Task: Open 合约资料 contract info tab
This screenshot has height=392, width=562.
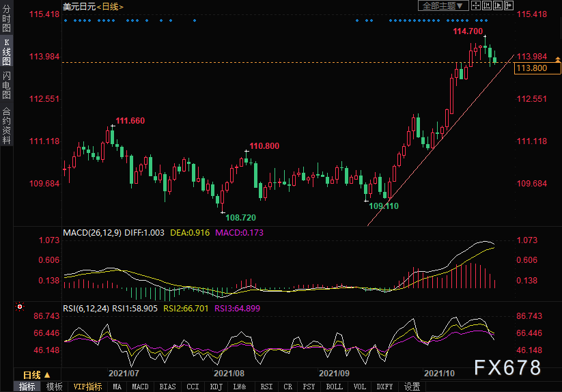Action: click(x=6, y=125)
